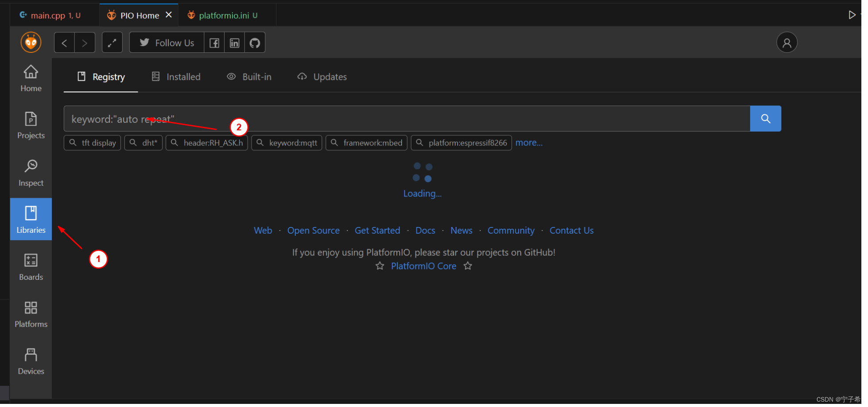Viewport: 868px width, 407px height.
Task: Open Boards in the sidebar
Action: (x=31, y=268)
